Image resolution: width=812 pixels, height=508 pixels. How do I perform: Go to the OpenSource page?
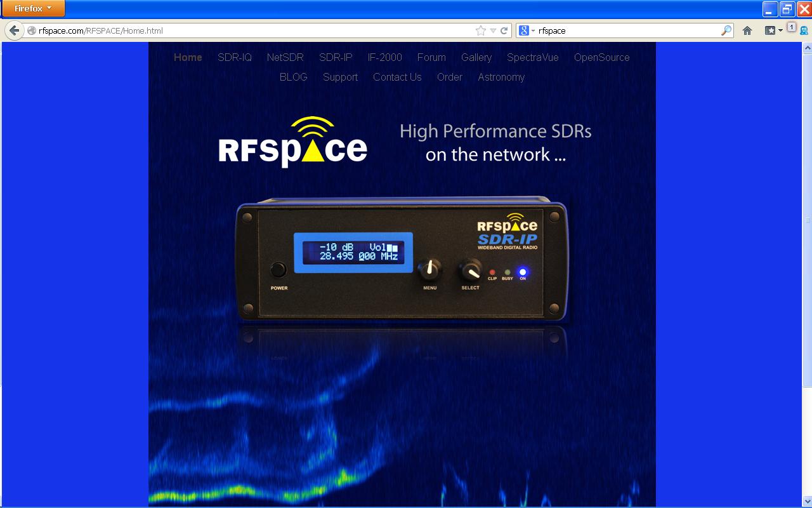(602, 57)
